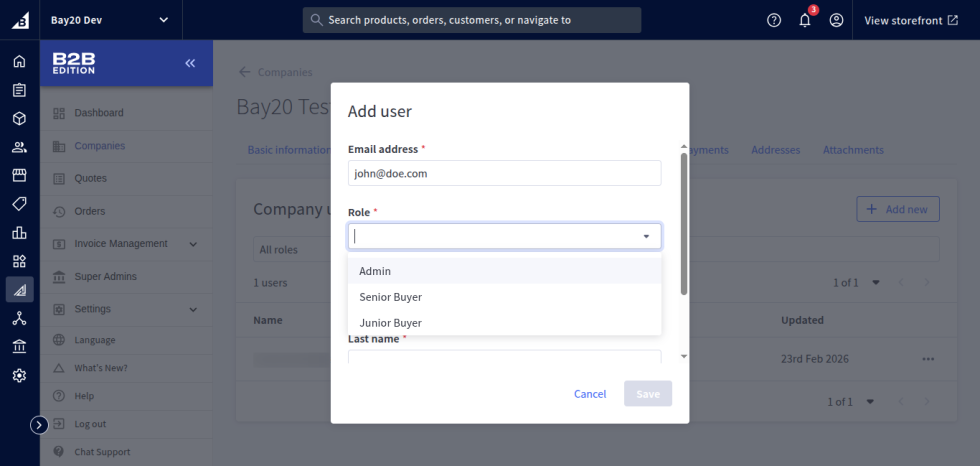This screenshot has width=980, height=466.
Task: Open the Analytics bar chart icon
Action: click(x=19, y=233)
